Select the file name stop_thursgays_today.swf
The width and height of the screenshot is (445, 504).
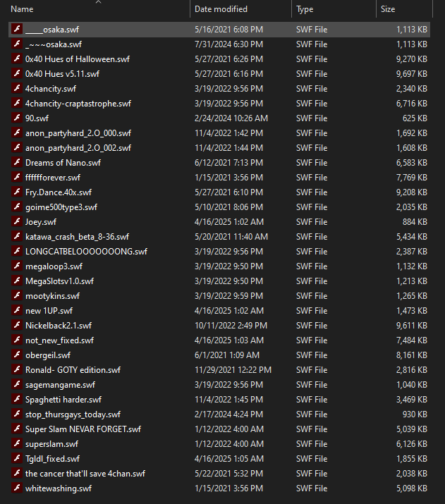tap(73, 414)
